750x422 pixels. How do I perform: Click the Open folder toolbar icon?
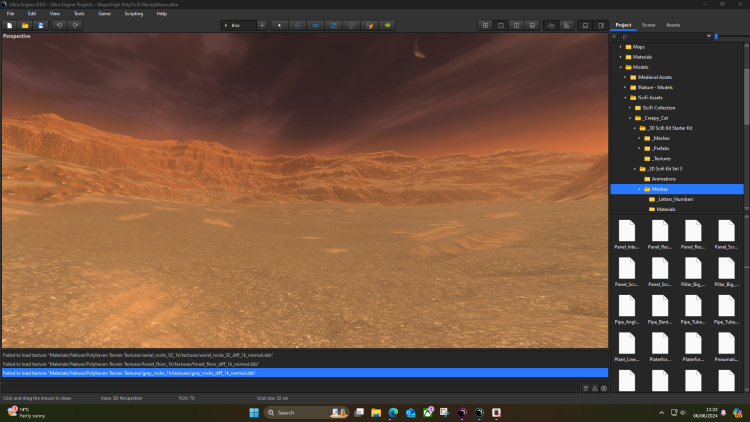(x=25, y=25)
